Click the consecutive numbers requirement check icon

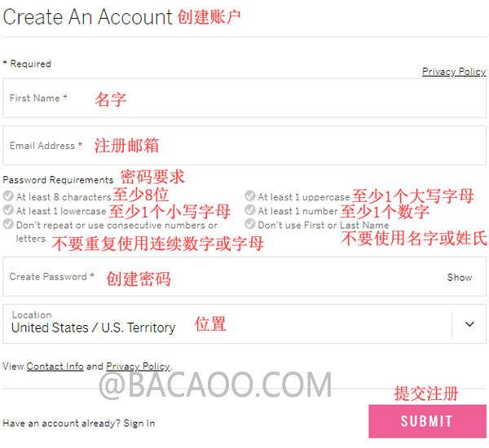[x=8, y=224]
